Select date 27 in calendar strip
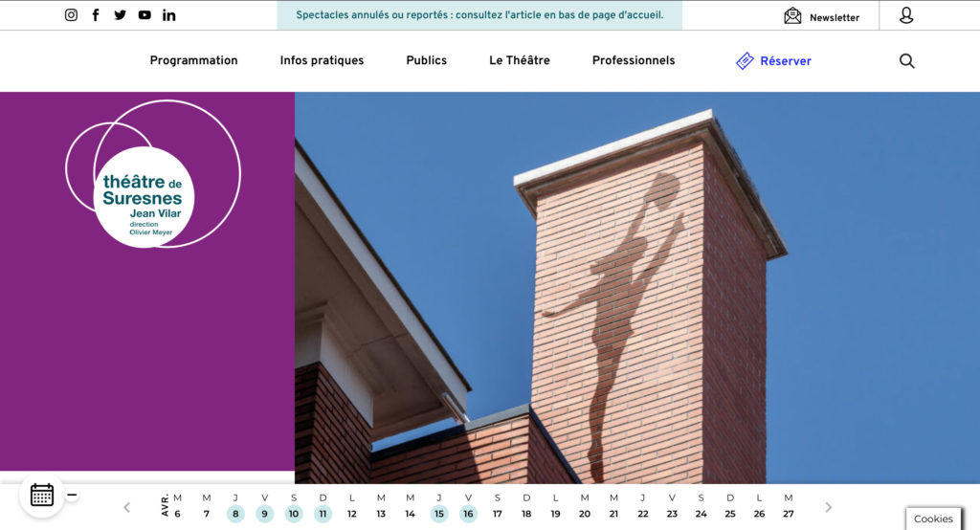This screenshot has width=980, height=530. pos(789,514)
